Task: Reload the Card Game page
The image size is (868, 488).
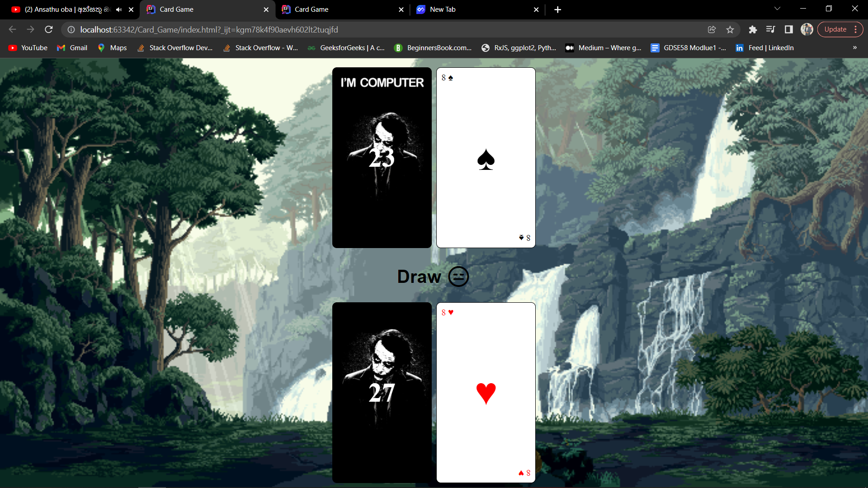Action: tap(49, 29)
